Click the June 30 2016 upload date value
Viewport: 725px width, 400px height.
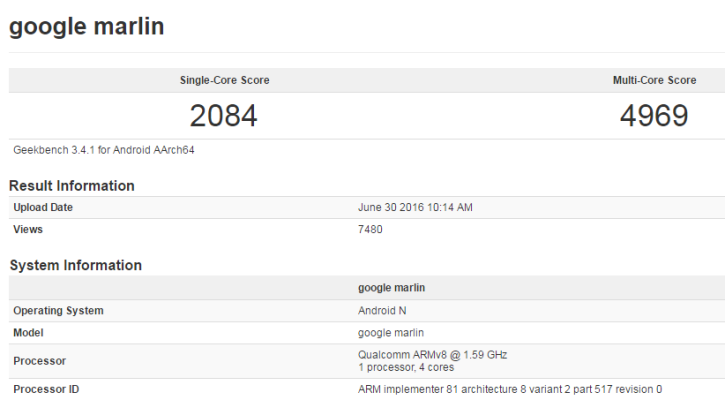(x=415, y=207)
